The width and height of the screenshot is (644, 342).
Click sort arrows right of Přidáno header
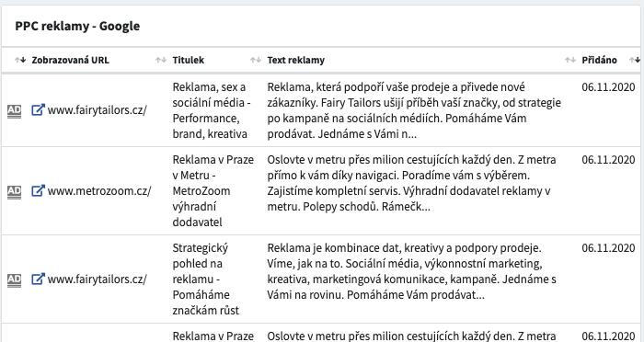[x=635, y=60]
